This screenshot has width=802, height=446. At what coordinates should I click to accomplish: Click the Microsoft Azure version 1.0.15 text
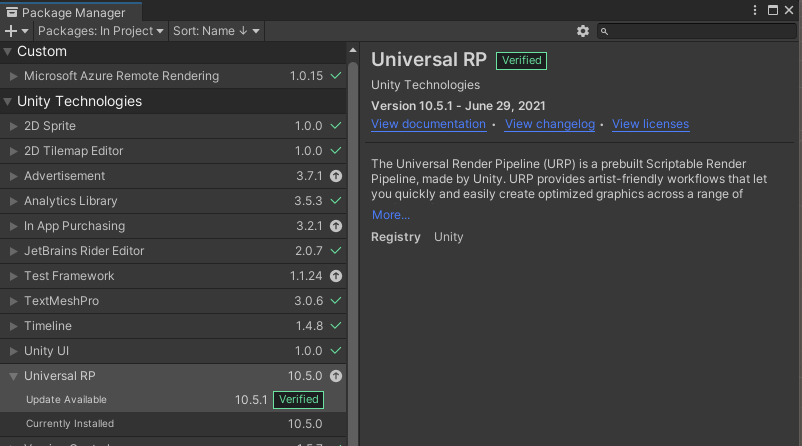(x=306, y=76)
